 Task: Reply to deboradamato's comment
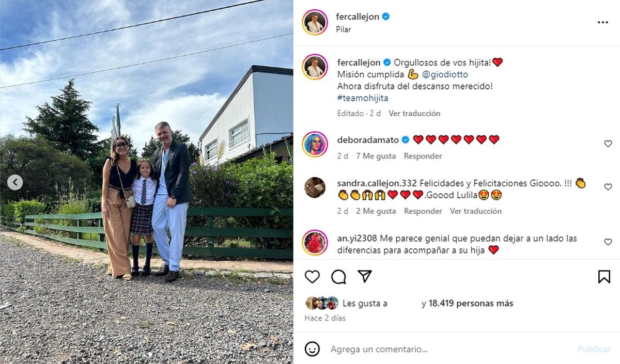pyautogui.click(x=423, y=156)
